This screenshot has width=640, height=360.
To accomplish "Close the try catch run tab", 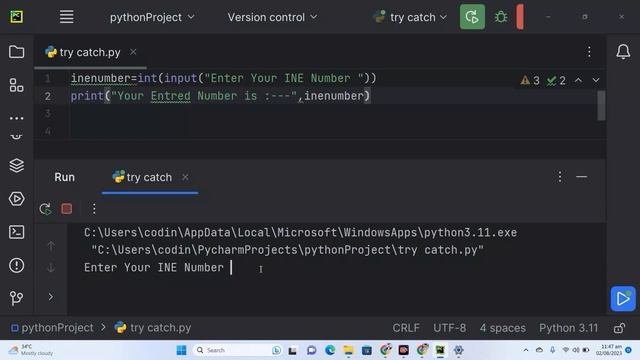I will [x=185, y=177].
